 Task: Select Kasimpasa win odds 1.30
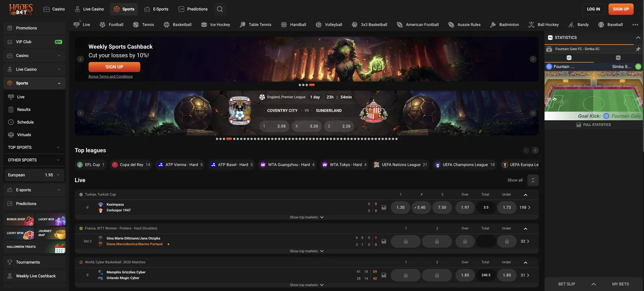[x=400, y=208]
